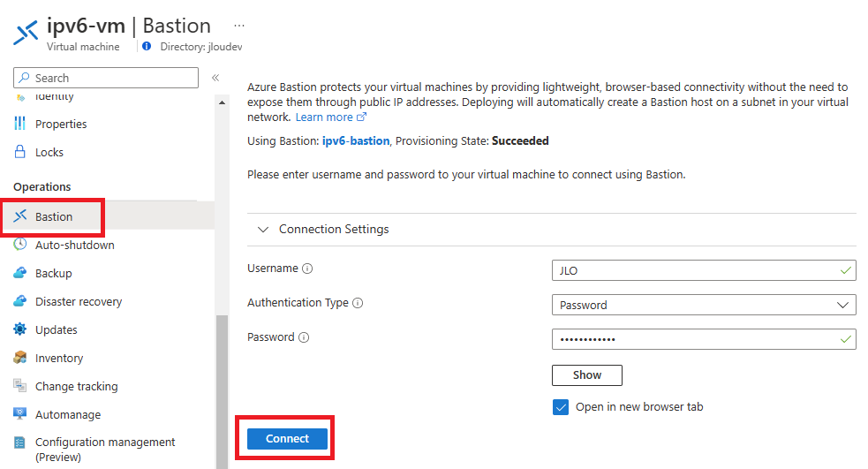Go to Backup in the sidebar
Viewport: 868px width, 469px height.
pos(54,273)
